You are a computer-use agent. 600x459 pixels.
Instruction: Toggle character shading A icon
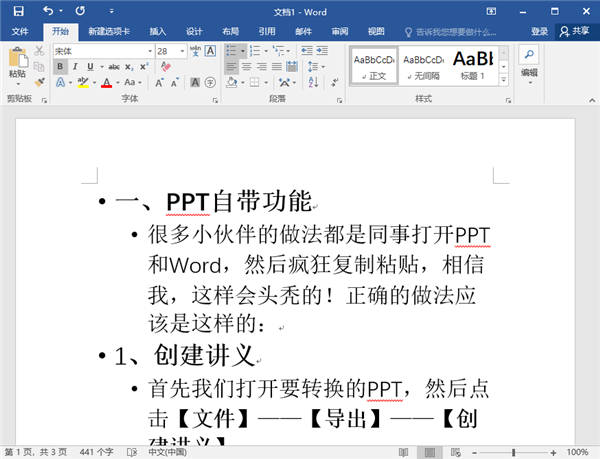[195, 82]
